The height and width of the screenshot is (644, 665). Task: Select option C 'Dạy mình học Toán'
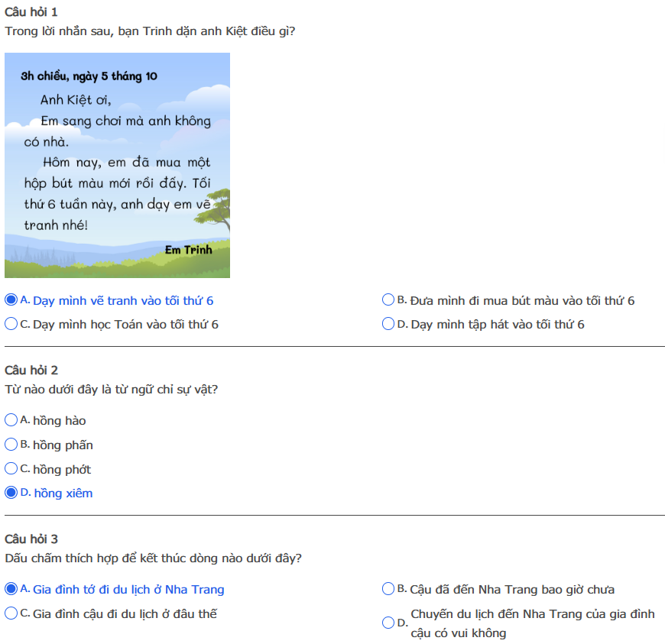click(11, 324)
